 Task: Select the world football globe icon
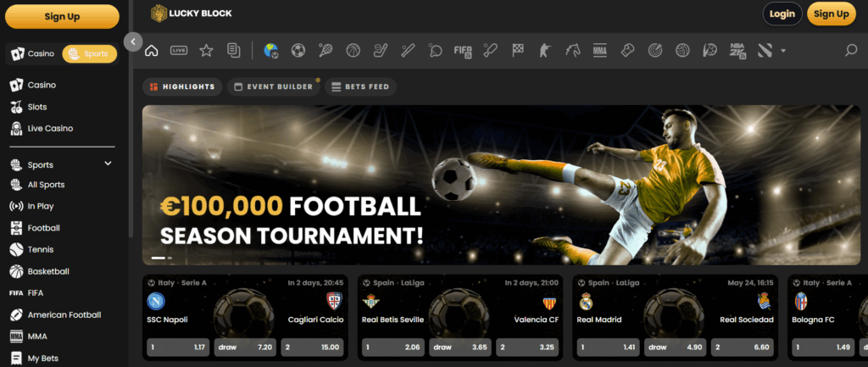[271, 50]
